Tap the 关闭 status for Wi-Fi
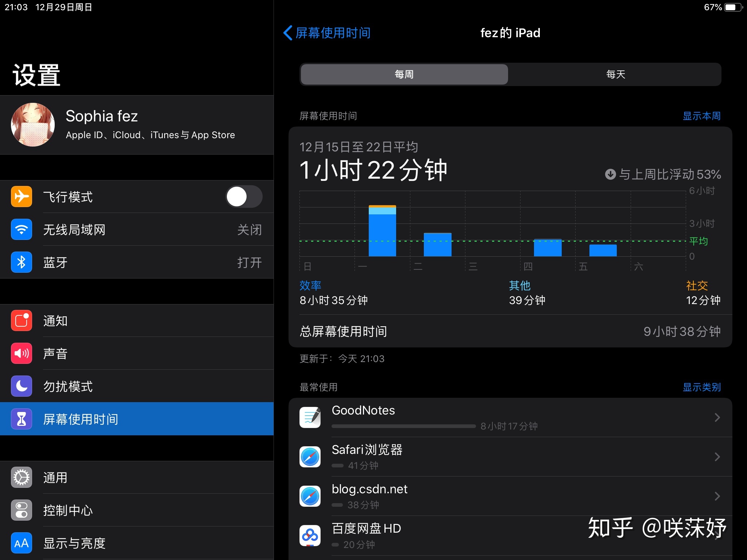 (x=249, y=230)
